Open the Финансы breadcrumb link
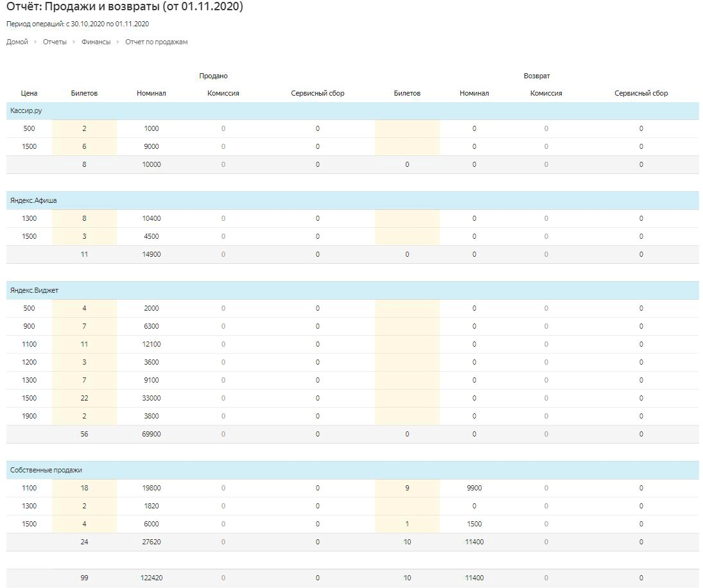This screenshot has width=703, height=588. (96, 42)
